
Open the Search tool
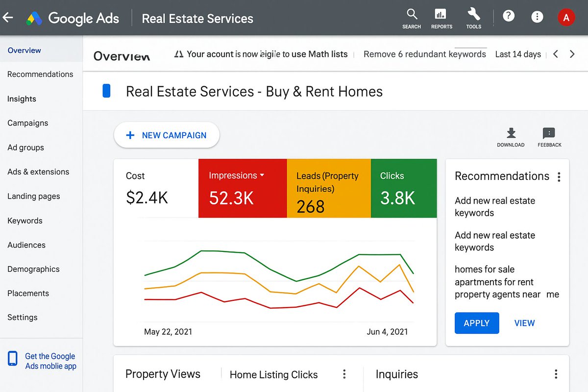click(412, 19)
